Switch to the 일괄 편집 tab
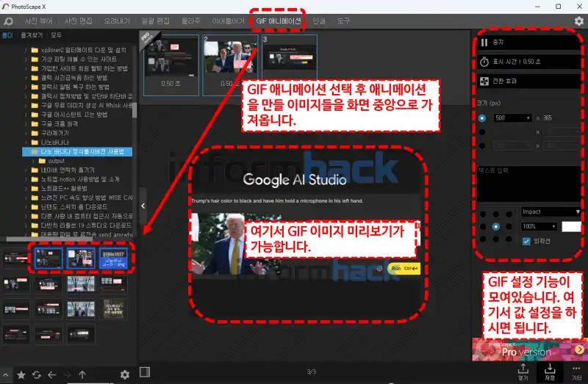 pyautogui.click(x=155, y=21)
